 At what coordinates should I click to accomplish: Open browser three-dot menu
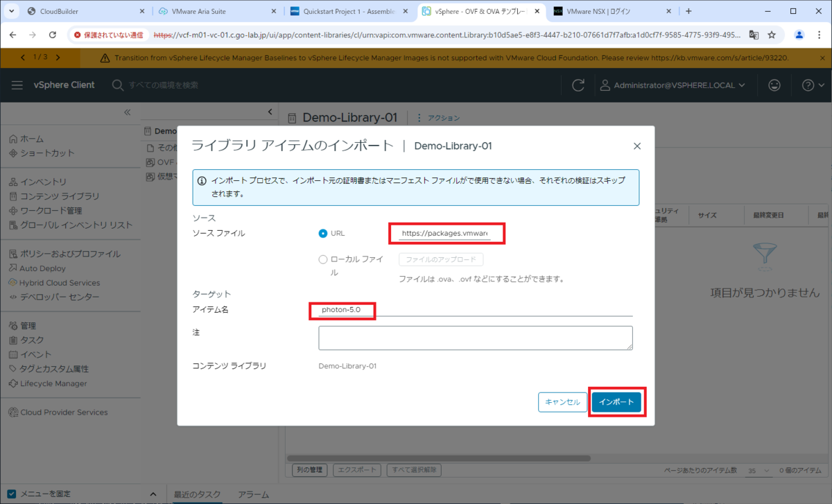coord(819,34)
